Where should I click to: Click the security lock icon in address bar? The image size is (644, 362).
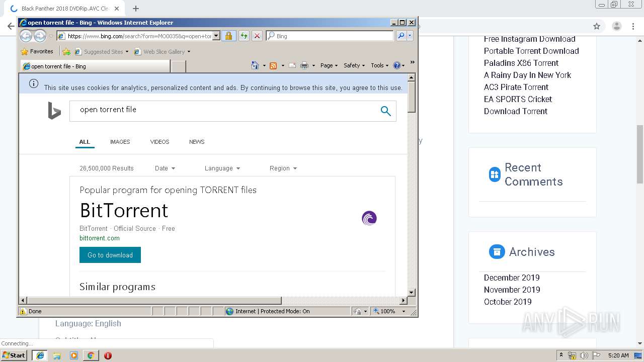[x=228, y=36]
